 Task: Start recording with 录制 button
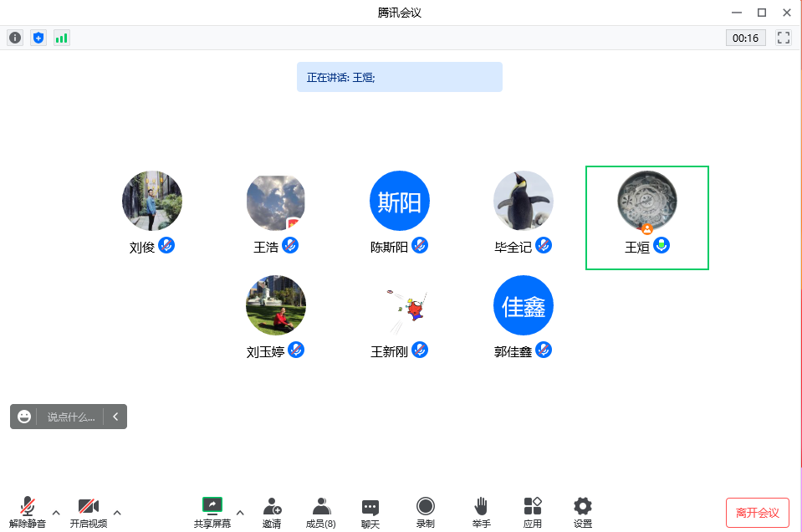426,512
